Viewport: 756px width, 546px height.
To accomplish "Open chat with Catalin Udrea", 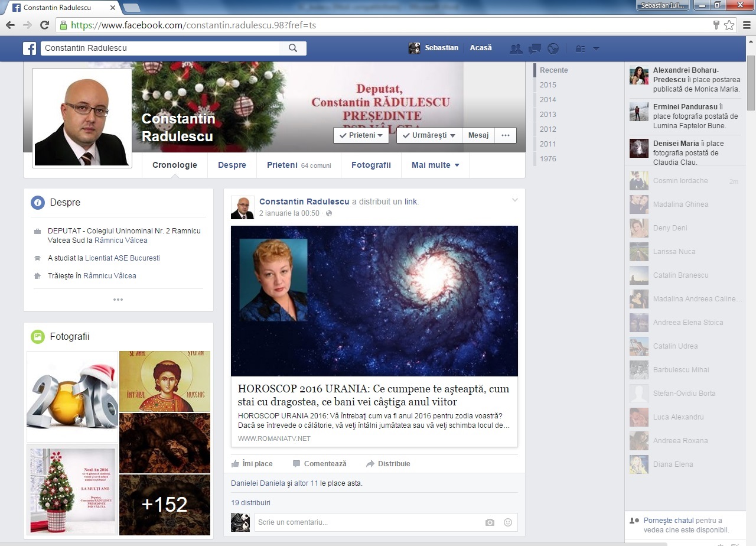I will click(x=684, y=346).
